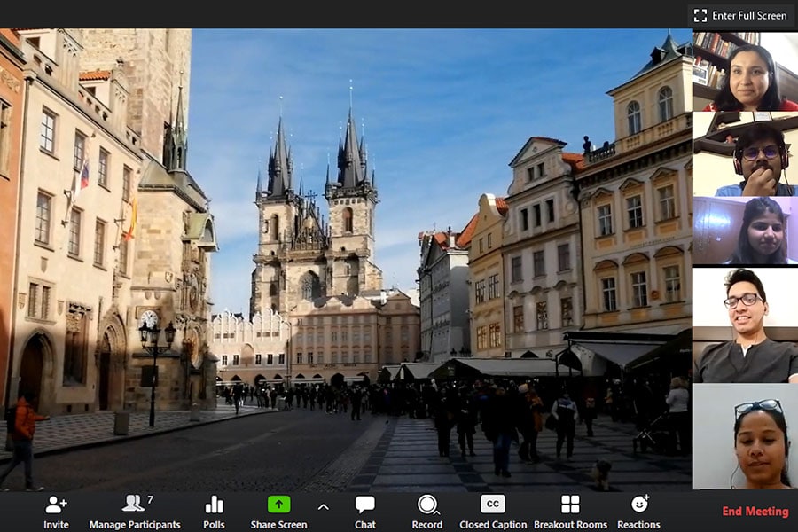798x532 pixels.
Task: Select top participant video with bookshelf background
Action: [745, 71]
